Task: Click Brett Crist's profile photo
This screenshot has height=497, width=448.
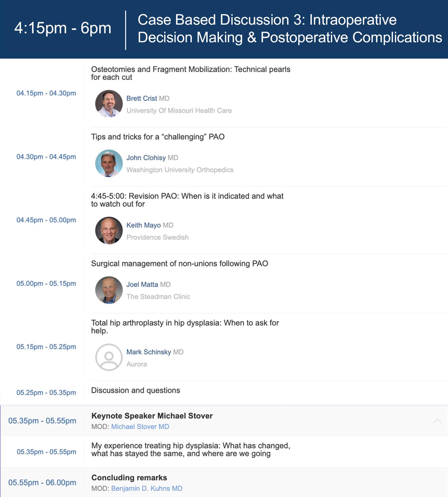Action: (109, 104)
